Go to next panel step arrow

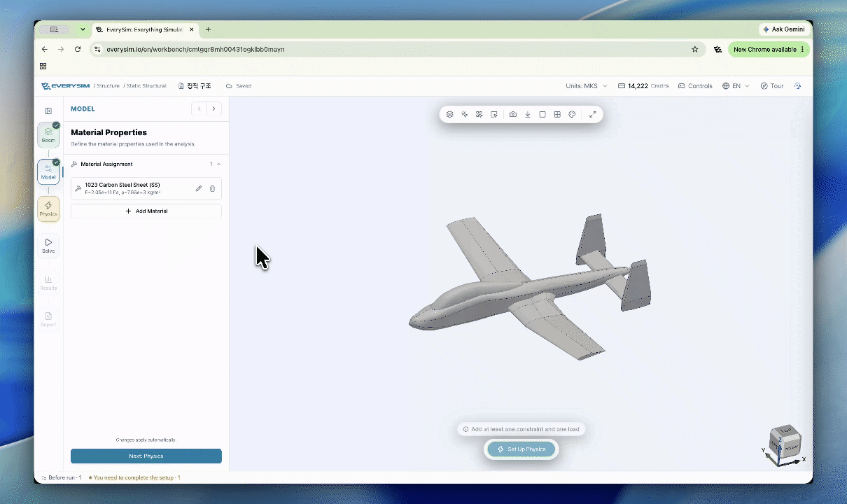[x=213, y=108]
